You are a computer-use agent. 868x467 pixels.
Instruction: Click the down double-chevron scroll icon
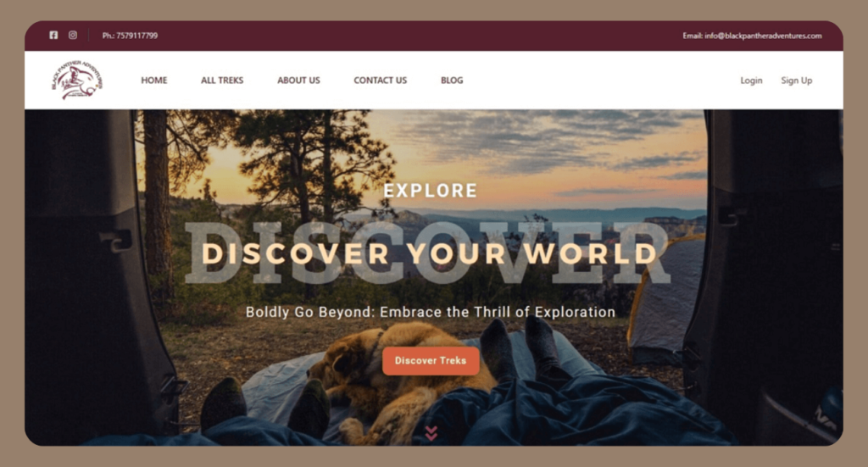click(x=431, y=433)
